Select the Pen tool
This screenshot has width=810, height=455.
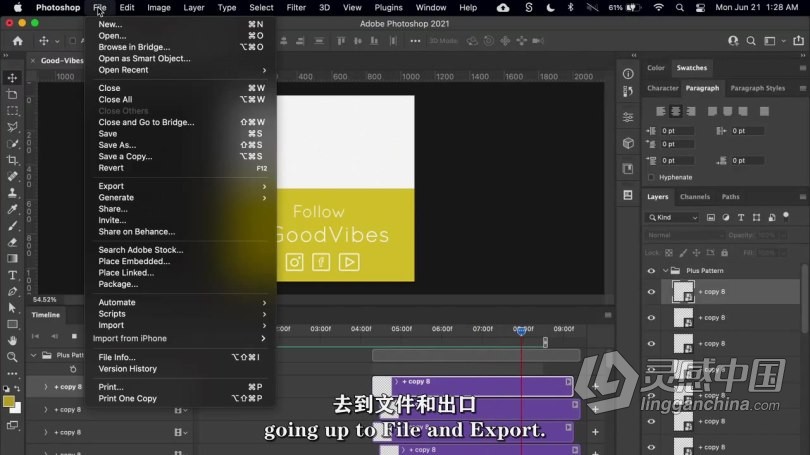(12, 291)
